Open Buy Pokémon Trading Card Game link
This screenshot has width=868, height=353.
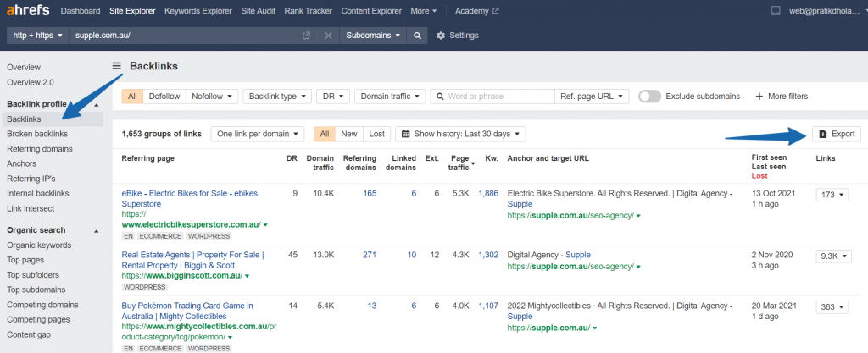click(187, 311)
